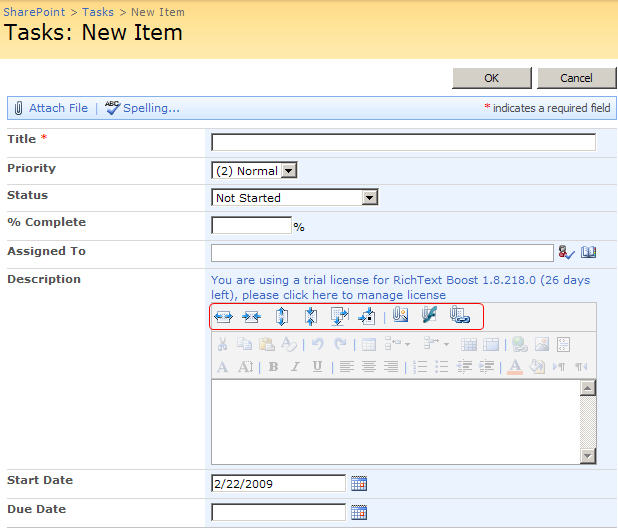Toggle Underline formatting
The width and height of the screenshot is (618, 528).
[x=317, y=367]
